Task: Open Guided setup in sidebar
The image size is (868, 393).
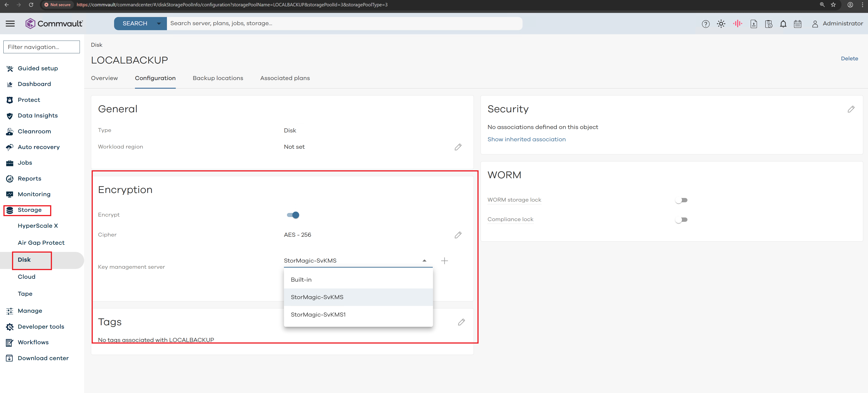Action: pyautogui.click(x=38, y=68)
